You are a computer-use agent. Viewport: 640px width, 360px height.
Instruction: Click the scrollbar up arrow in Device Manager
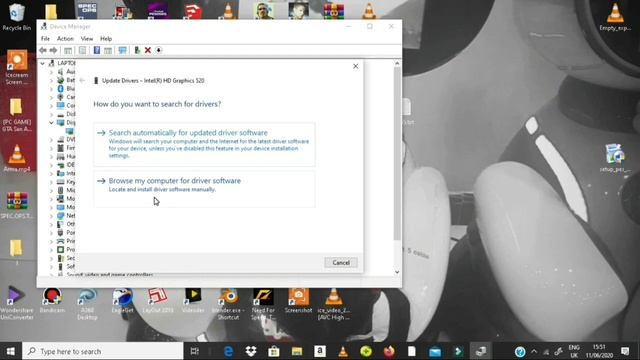(x=397, y=63)
